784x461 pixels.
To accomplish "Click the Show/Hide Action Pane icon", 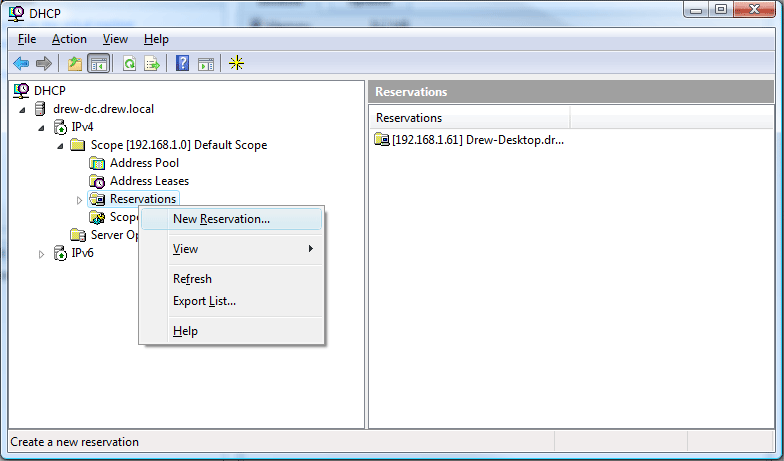I will [x=206, y=64].
